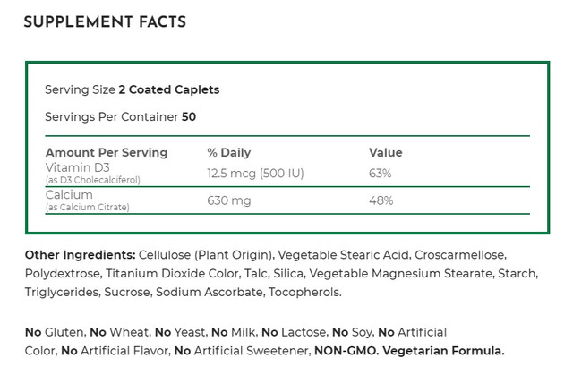
Task: Click the NON-GMO text
Action: pos(346,351)
